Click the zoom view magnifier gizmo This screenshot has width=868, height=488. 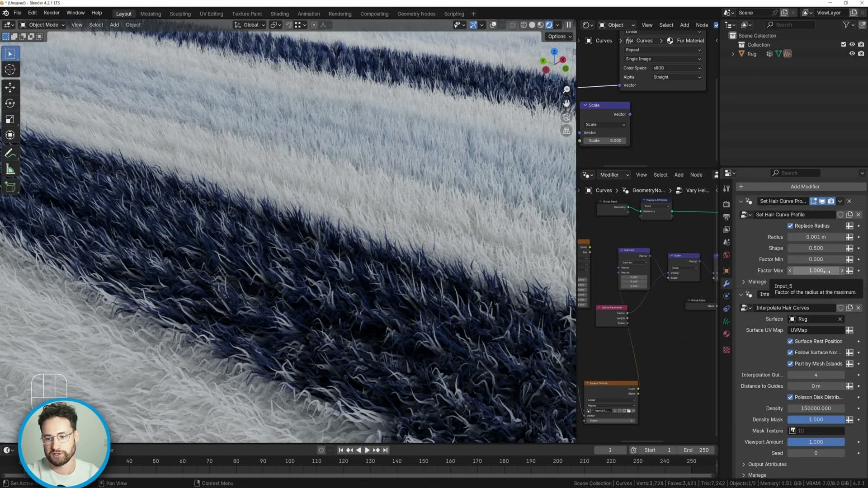click(566, 90)
